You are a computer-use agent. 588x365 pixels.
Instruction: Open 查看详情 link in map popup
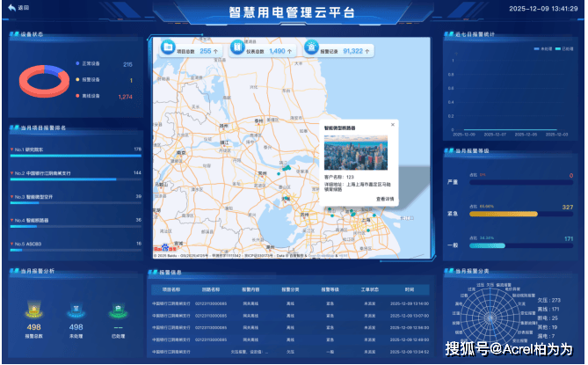[x=385, y=200]
